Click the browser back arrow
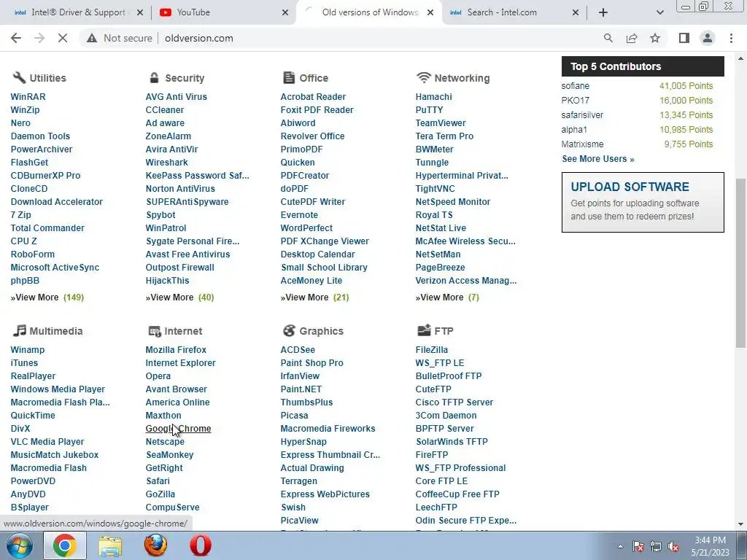This screenshot has height=560, width=747. [16, 38]
